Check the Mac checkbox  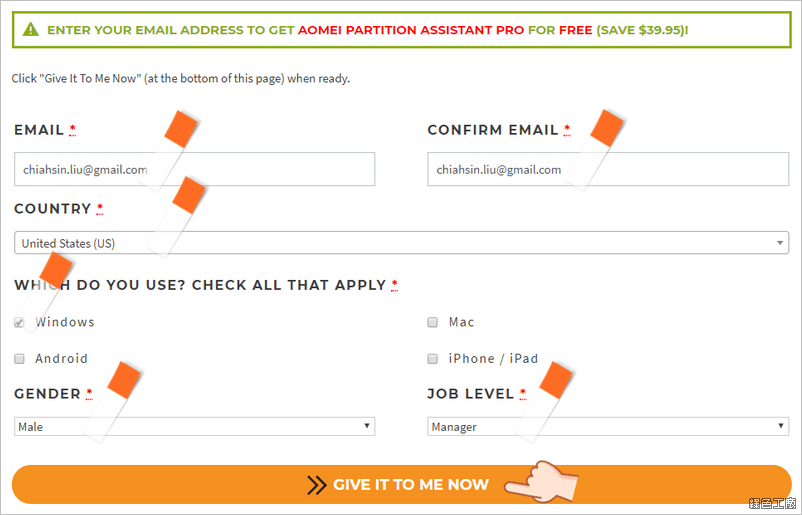tap(433, 322)
